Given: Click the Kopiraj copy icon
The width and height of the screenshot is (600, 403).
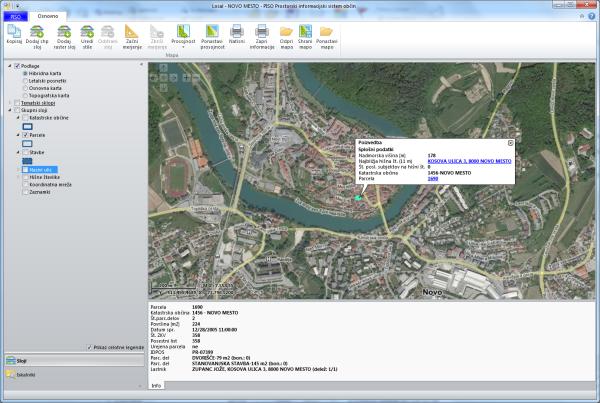Looking at the screenshot, I should click(x=15, y=33).
